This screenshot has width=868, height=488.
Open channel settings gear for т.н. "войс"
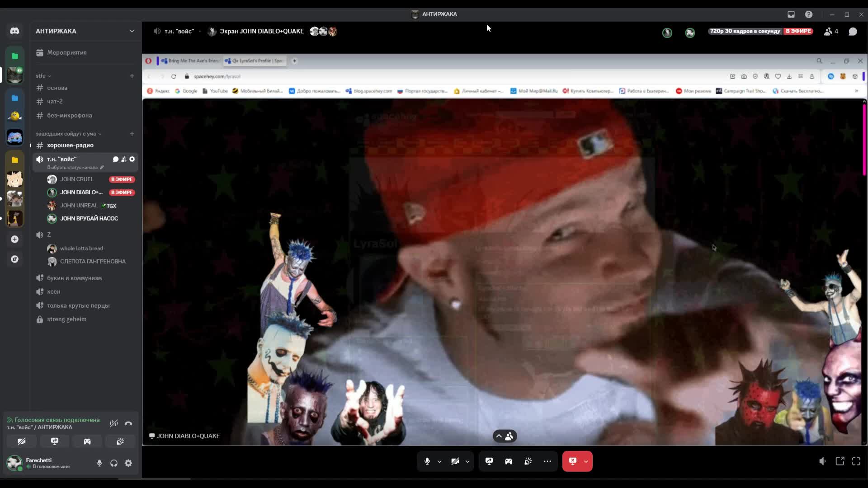132,159
